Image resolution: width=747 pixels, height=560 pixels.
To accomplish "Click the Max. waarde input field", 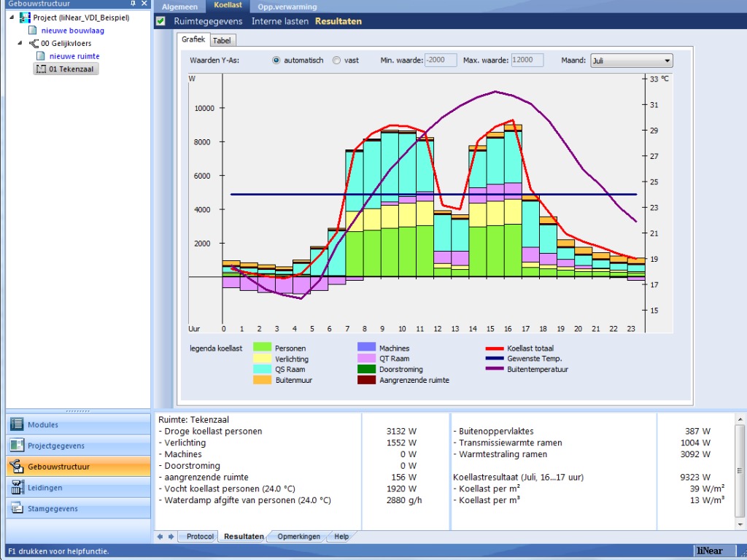I will 527,61.
